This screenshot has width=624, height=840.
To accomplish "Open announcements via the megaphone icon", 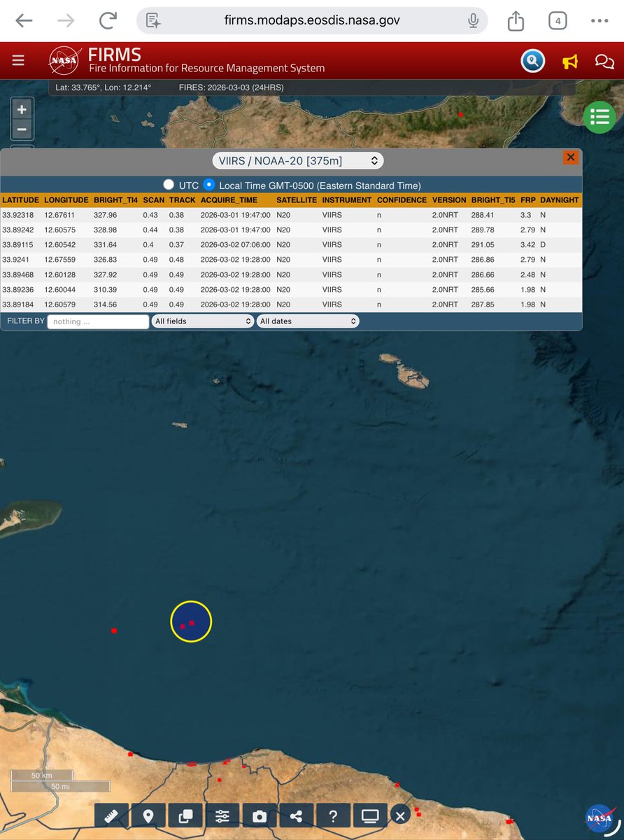I will click(569, 62).
